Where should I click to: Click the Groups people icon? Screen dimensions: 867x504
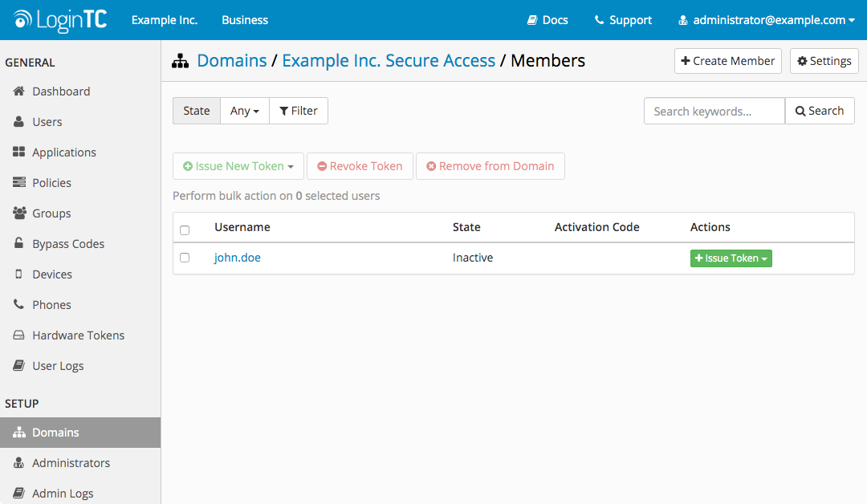tap(19, 213)
